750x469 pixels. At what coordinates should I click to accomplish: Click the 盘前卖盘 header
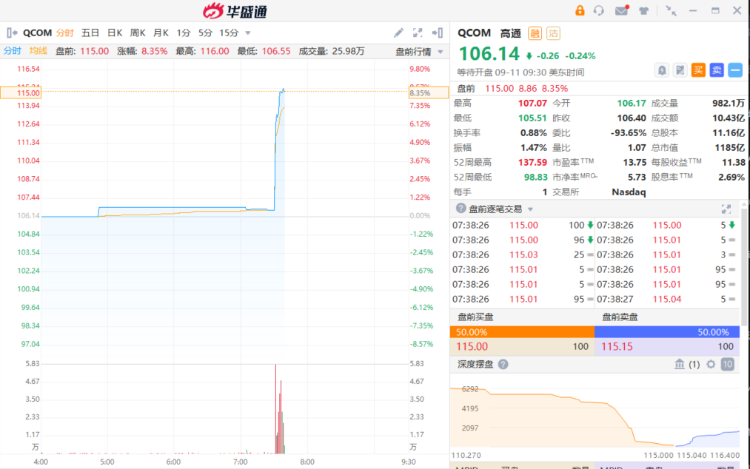click(x=620, y=317)
